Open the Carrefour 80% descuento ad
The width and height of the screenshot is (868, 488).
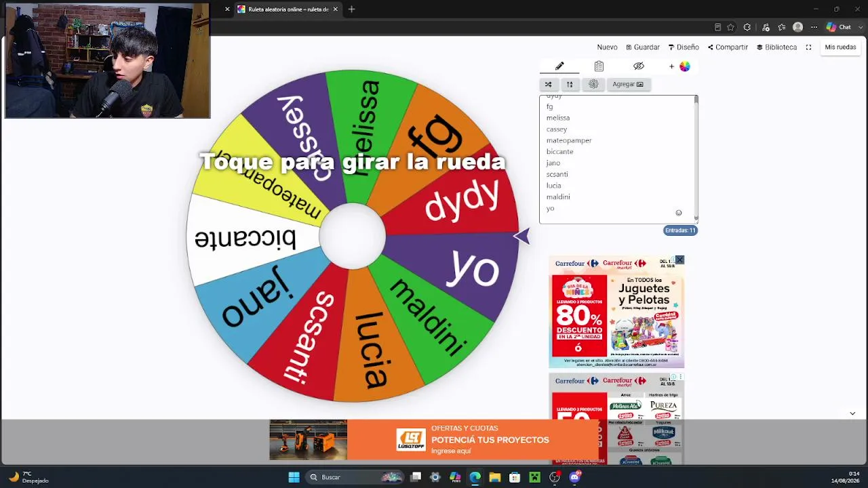tap(616, 312)
